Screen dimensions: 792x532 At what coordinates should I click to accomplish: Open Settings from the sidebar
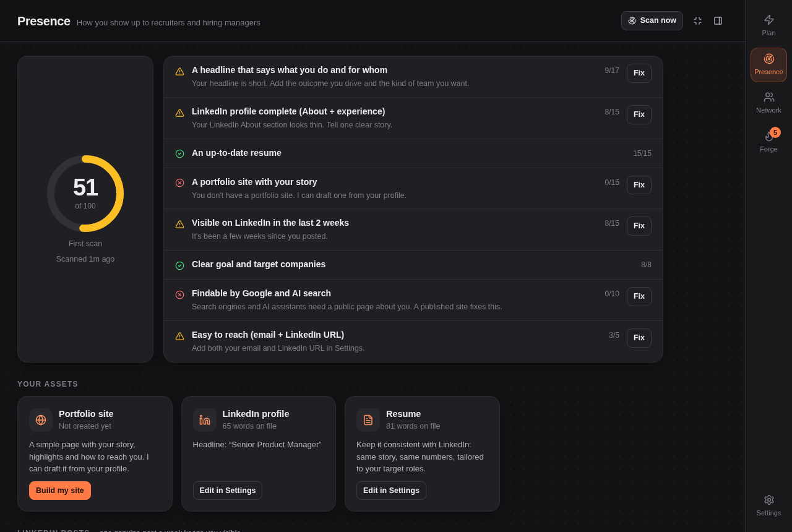pyautogui.click(x=768, y=505)
